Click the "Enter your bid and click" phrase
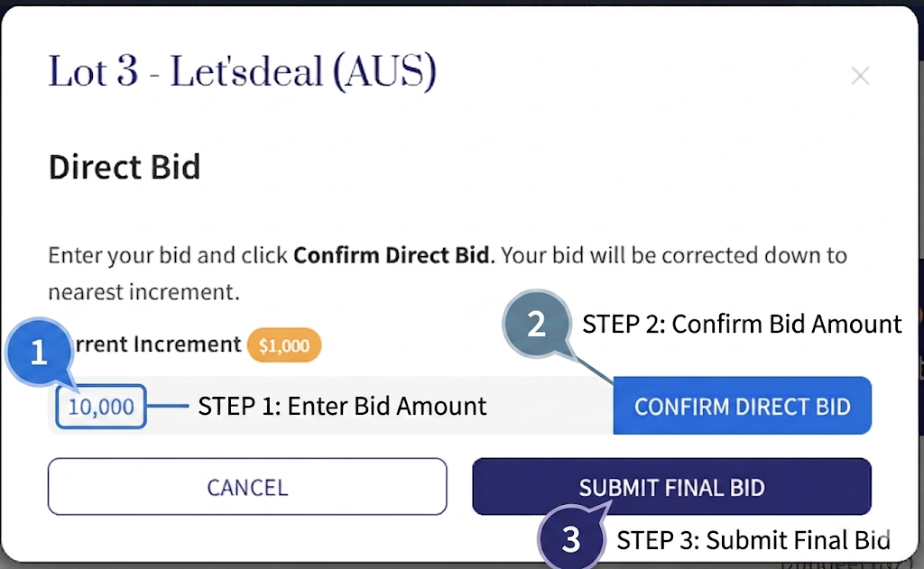 (169, 255)
